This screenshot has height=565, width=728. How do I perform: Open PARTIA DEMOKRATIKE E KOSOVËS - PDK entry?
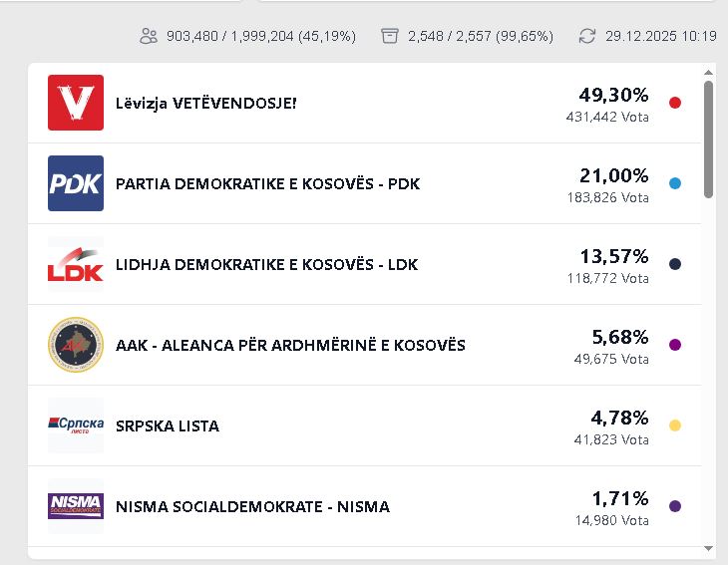(267, 184)
